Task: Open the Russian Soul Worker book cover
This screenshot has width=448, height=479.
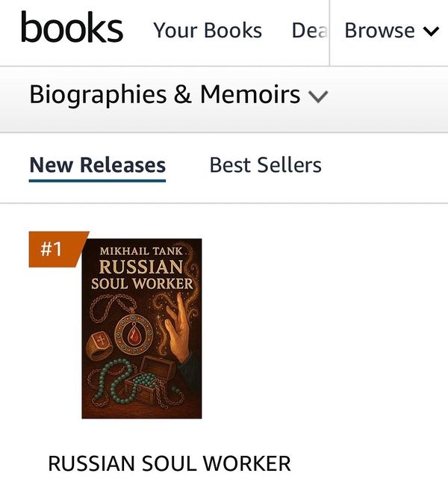Action: click(142, 329)
